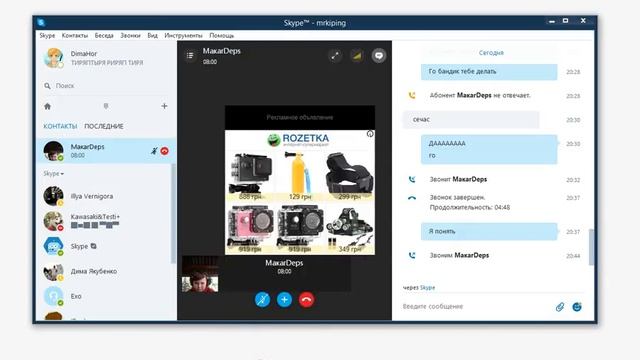Unmute microphone in call controls

[262, 300]
